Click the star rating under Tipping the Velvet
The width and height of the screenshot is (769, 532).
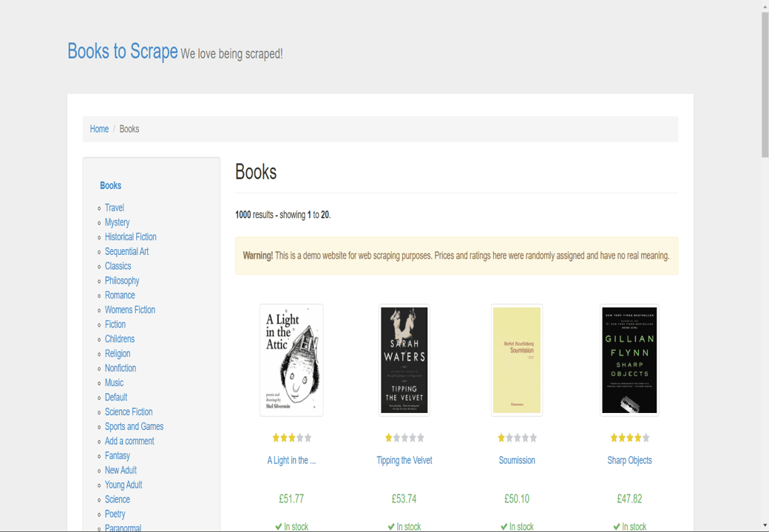[404, 438]
